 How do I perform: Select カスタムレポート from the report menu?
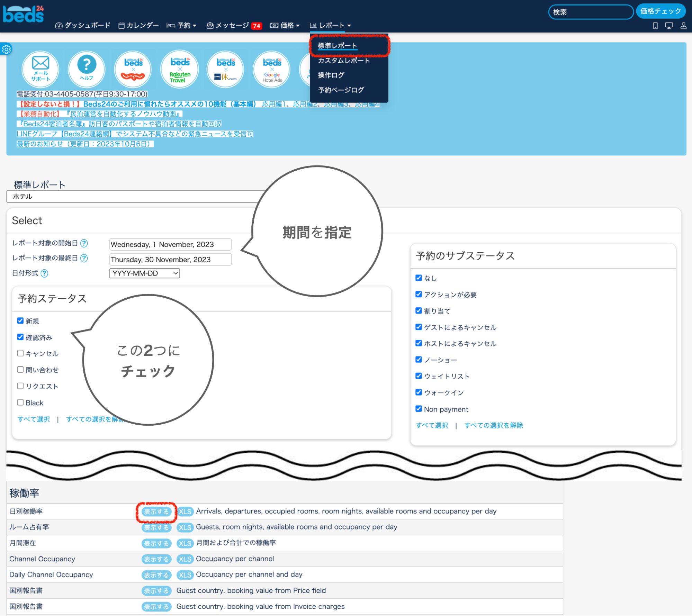tap(343, 61)
